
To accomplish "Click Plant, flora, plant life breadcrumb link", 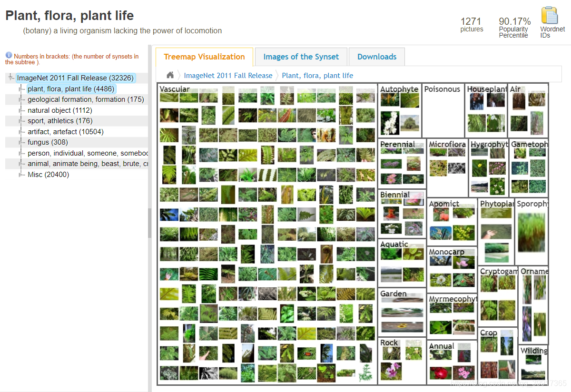I will (317, 75).
